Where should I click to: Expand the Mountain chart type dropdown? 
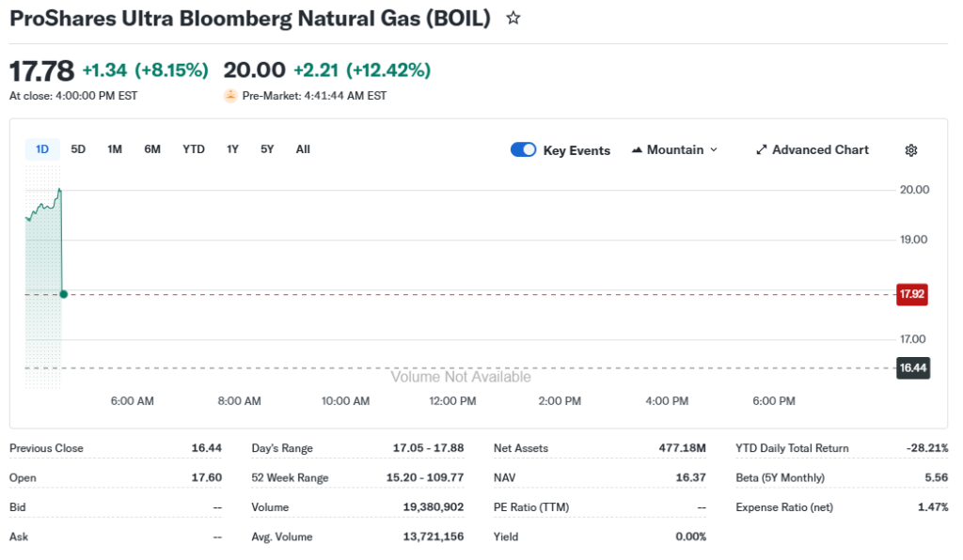(713, 150)
